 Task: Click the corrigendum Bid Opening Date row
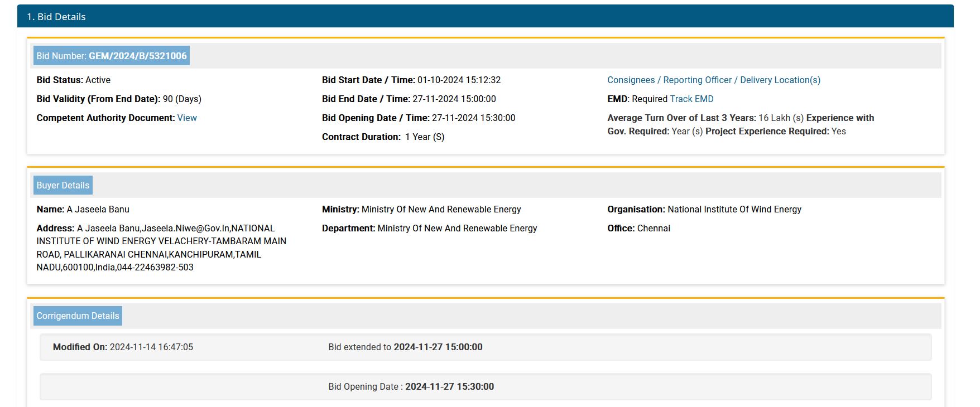coord(411,387)
